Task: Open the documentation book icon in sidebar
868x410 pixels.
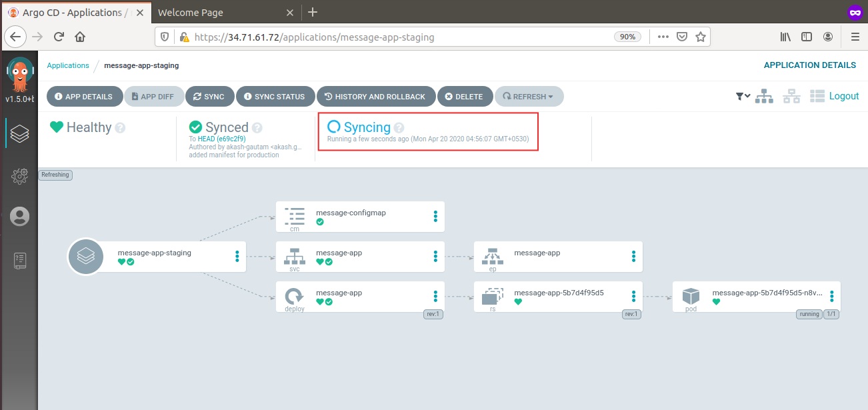Action: 19,261
